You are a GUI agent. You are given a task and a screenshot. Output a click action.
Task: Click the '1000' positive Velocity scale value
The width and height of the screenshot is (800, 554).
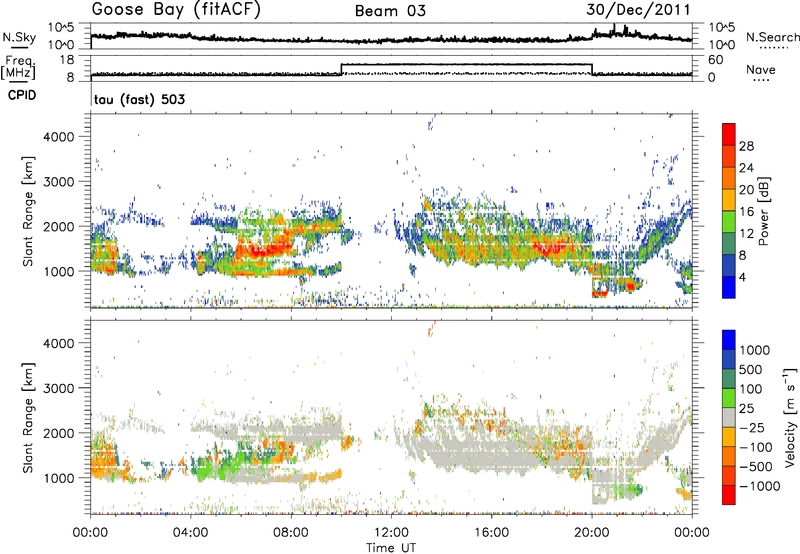[x=755, y=350]
